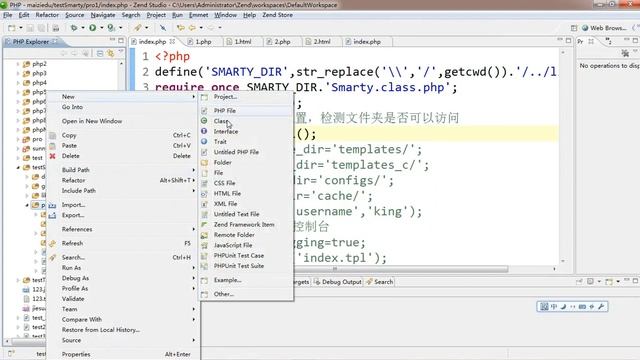Click the Save All toolbar icon
640x360 pixels.
click(x=42, y=28)
